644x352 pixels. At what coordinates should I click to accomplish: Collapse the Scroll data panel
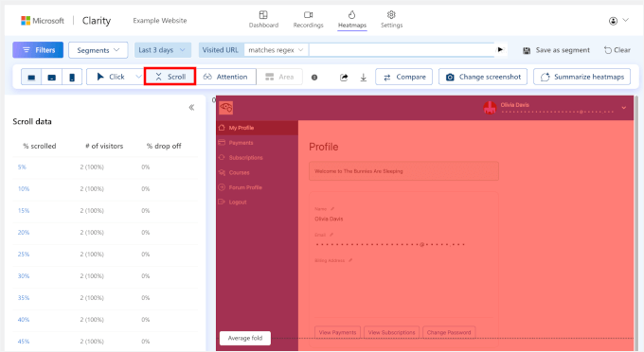(x=191, y=108)
